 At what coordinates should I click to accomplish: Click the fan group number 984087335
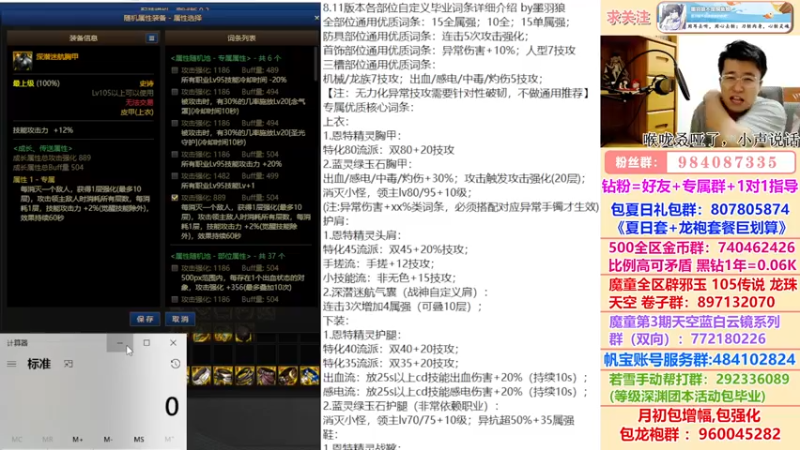pos(727,163)
